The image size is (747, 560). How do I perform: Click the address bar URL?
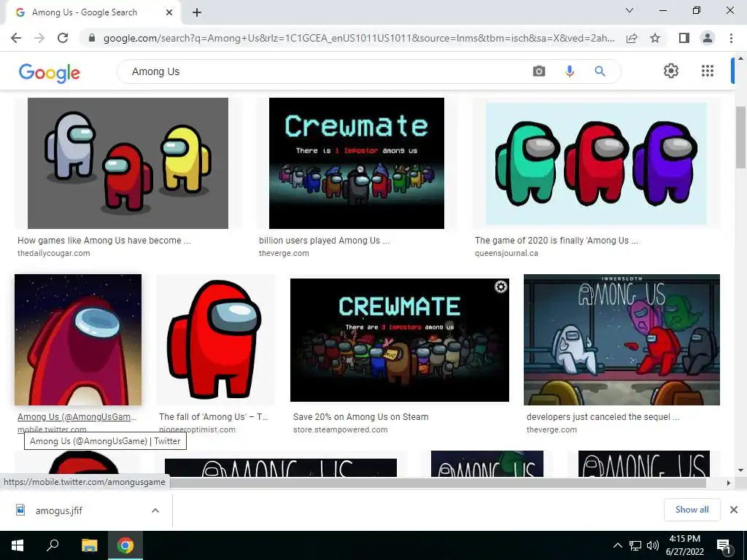(359, 38)
